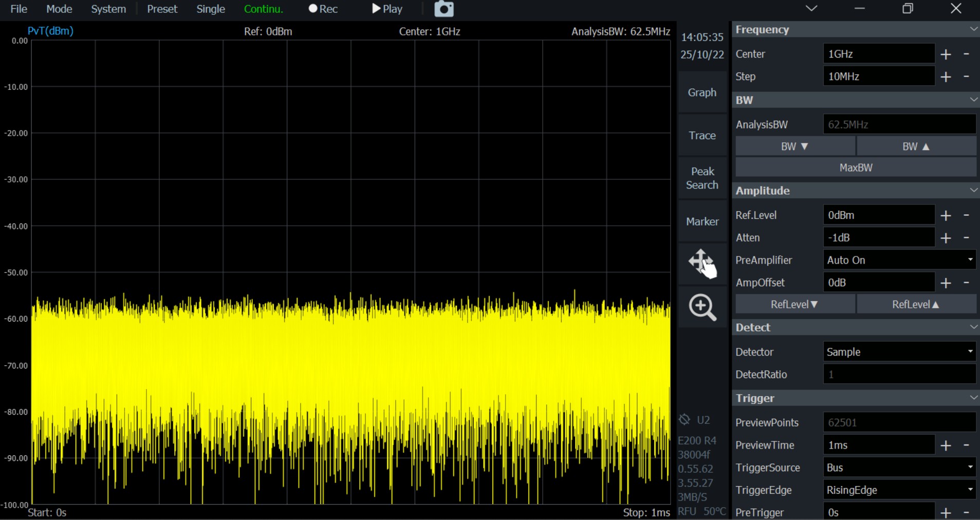Toggle Continuous sweep mode
This screenshot has height=520, width=980.
point(263,9)
